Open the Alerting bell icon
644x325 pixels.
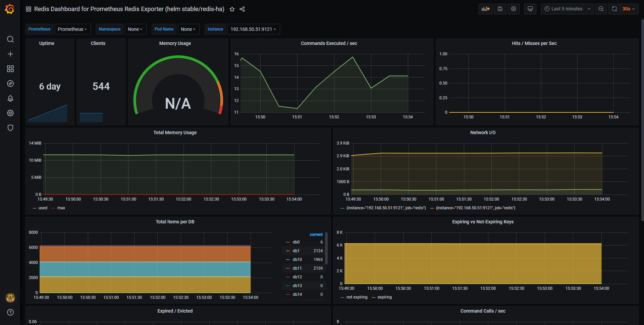(x=10, y=98)
